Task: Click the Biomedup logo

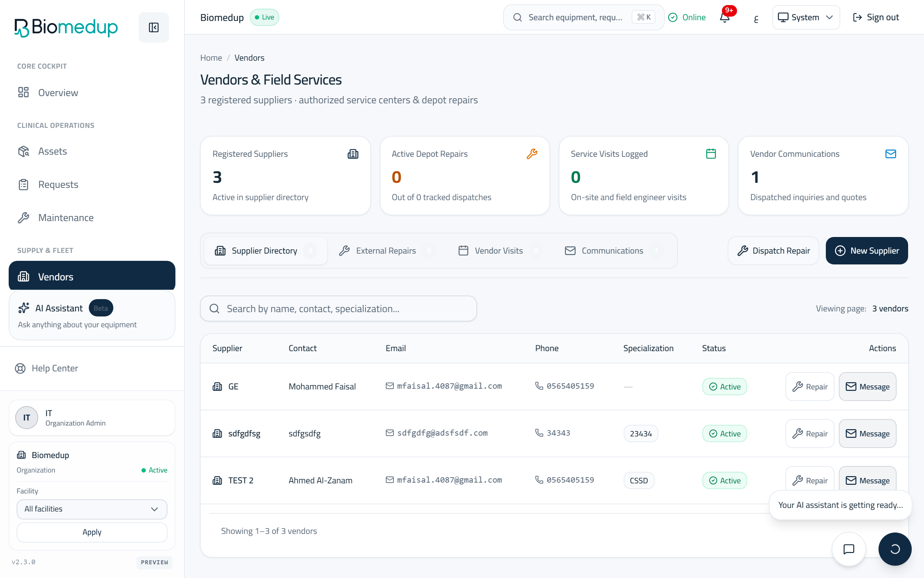Action: [66, 27]
